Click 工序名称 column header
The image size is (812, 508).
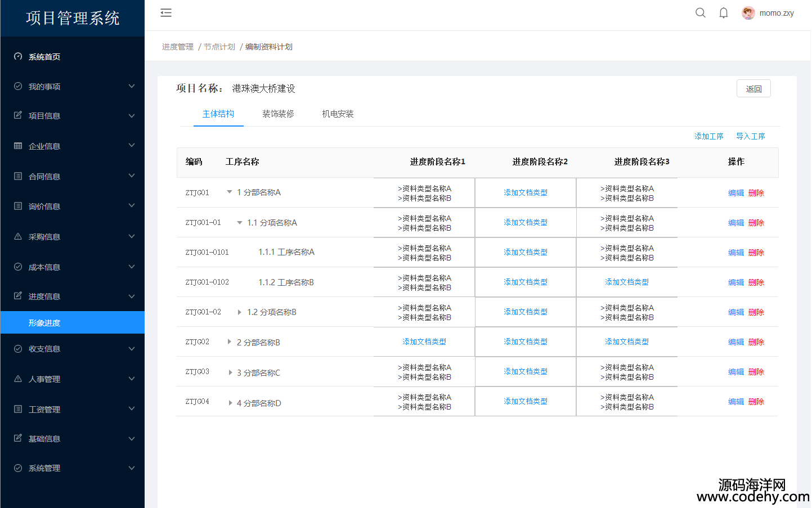(x=243, y=161)
